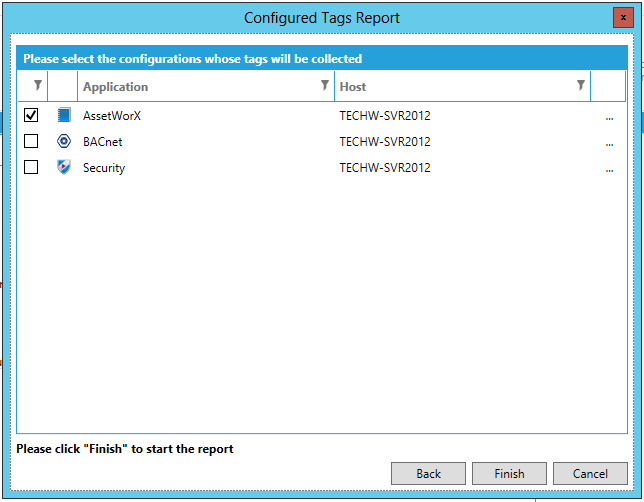The image size is (644, 502).
Task: Select the BACnet row host cell
Action: pos(385,142)
